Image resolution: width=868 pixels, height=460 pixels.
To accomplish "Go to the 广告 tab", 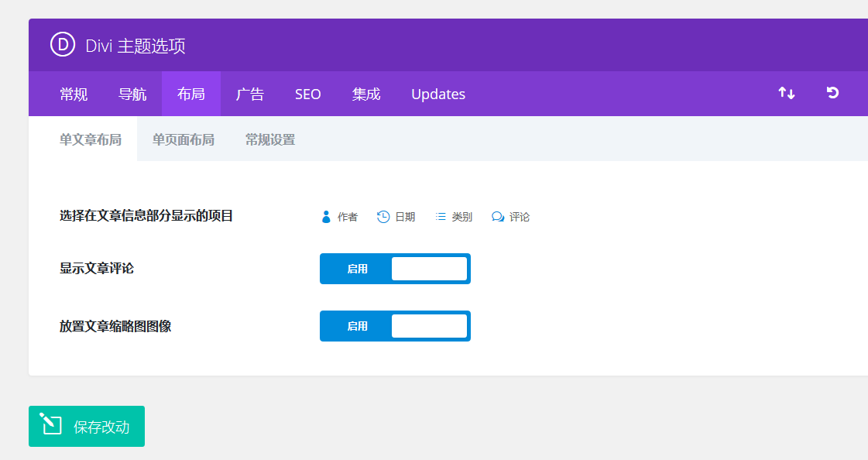I will 250,94.
